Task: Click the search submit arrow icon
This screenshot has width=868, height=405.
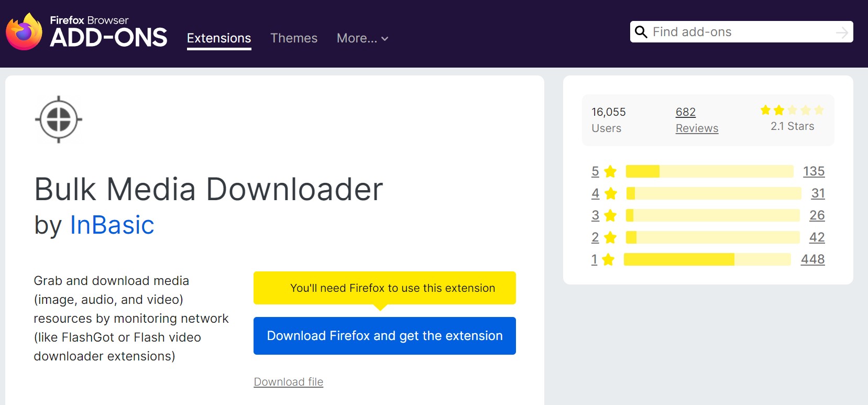Action: click(x=842, y=32)
